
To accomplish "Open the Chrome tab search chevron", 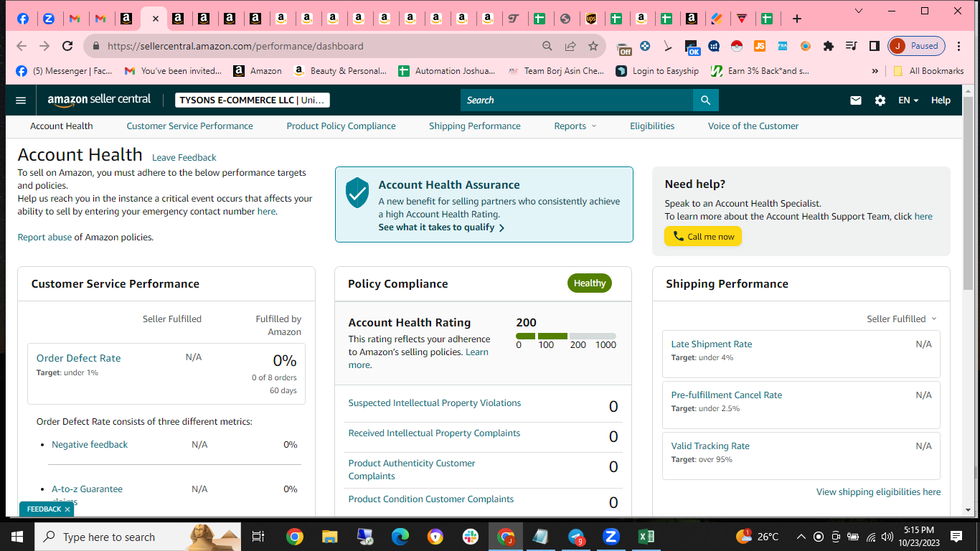I will [x=860, y=11].
